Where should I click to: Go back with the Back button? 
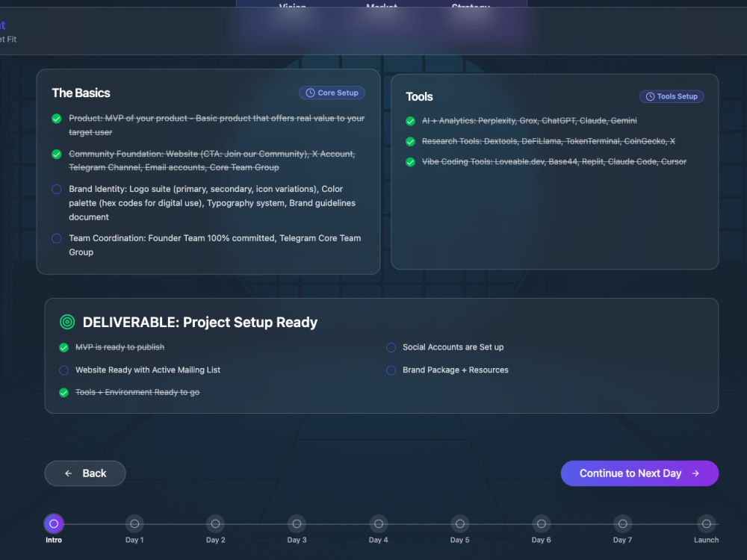(x=85, y=473)
